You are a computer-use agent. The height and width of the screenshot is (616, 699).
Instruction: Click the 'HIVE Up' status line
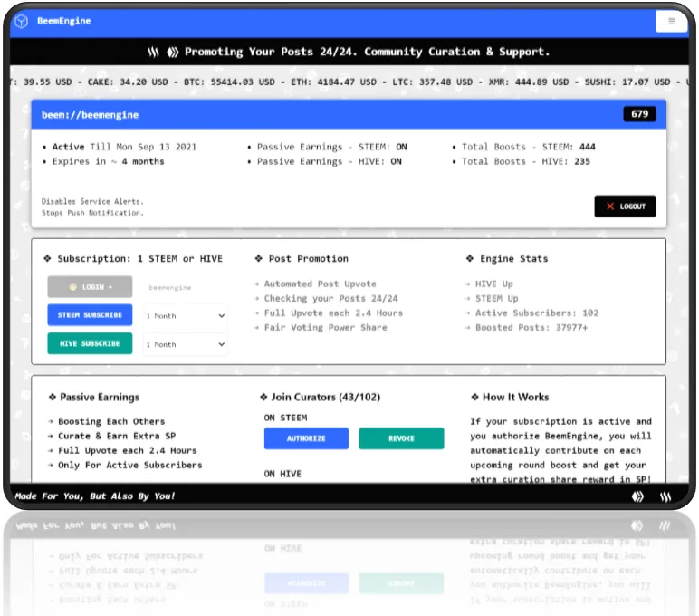[494, 284]
